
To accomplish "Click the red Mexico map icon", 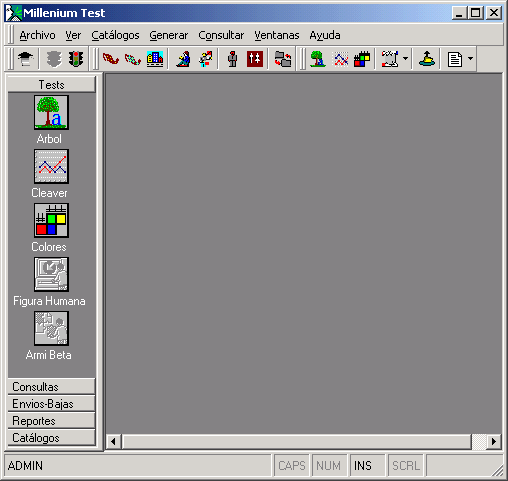I will 111,59.
